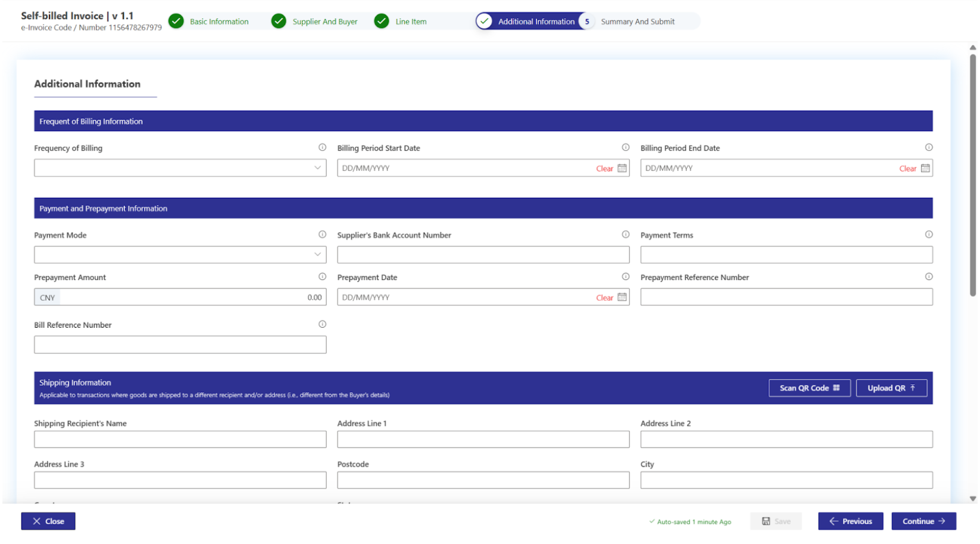The image size is (980, 544).
Task: Show info for Bill Reference Number
Action: click(x=322, y=324)
